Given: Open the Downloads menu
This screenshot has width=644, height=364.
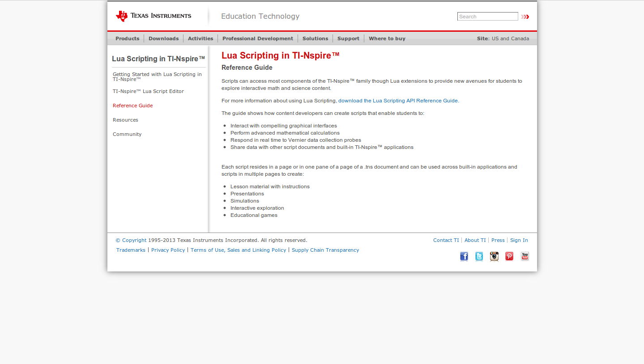Looking at the screenshot, I should [x=164, y=38].
